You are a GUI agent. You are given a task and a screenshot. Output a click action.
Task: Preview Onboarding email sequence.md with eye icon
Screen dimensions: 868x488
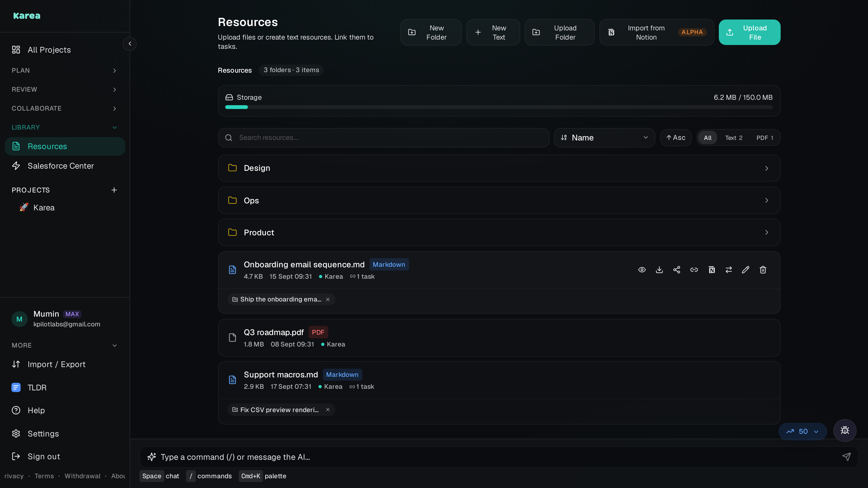pos(642,270)
